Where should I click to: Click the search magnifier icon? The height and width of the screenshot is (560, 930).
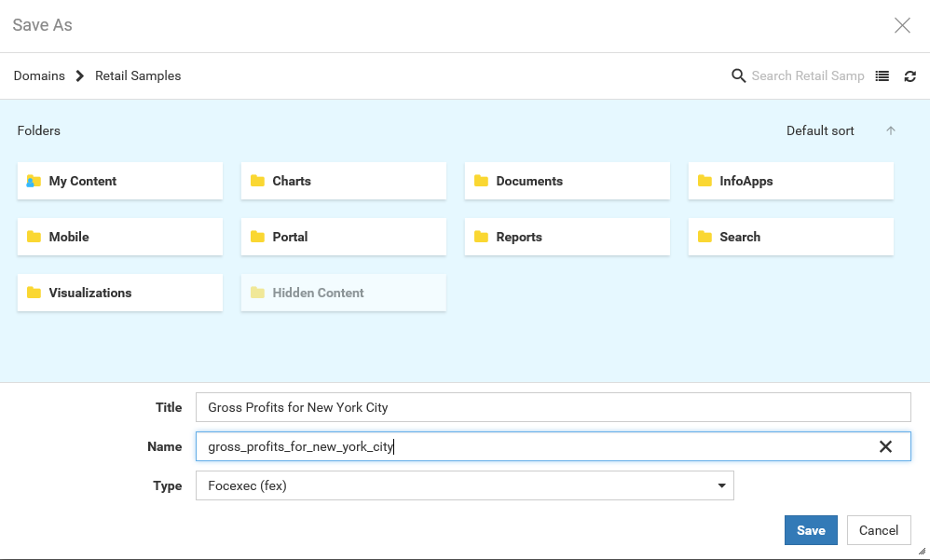(x=739, y=75)
